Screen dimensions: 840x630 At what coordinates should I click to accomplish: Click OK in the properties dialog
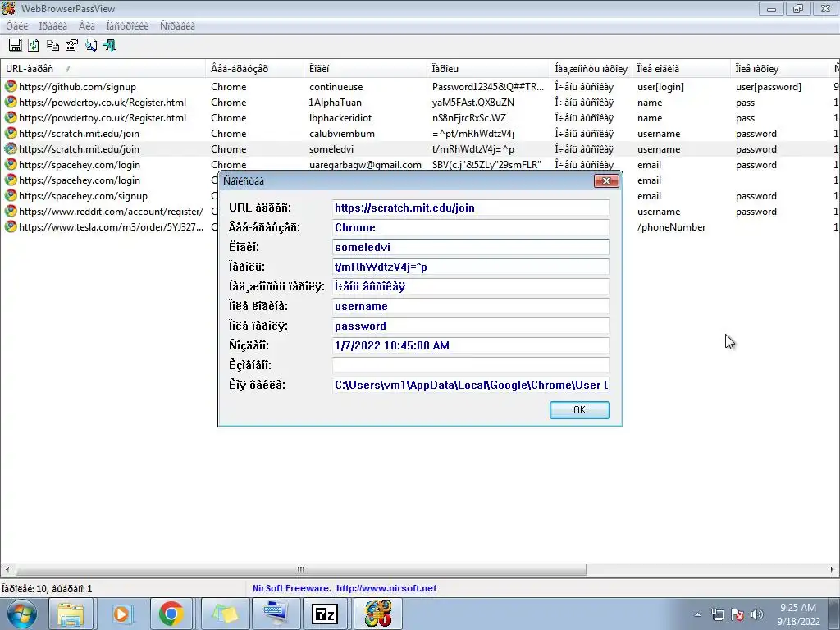[579, 410]
